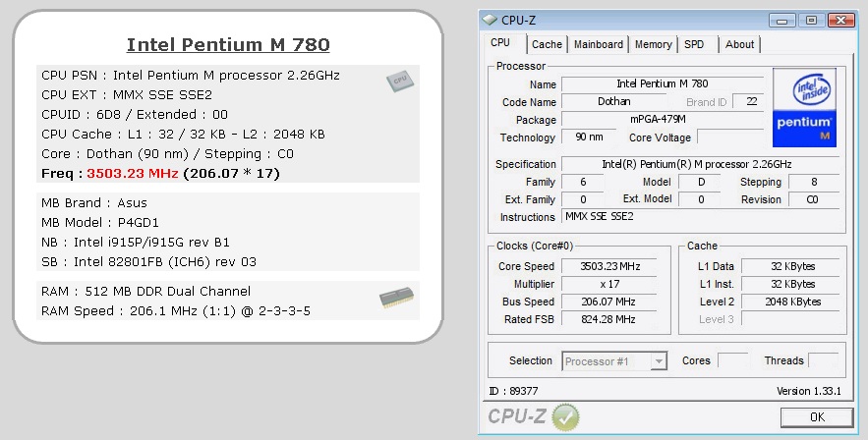The height and width of the screenshot is (440, 868).
Task: Click the L1 Inst. value 32 KBytes
Action: 790,284
